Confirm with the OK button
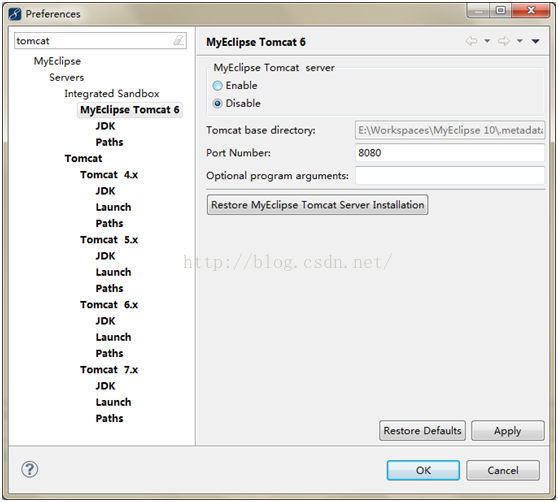Image resolution: width=558 pixels, height=502 pixels. tap(423, 470)
